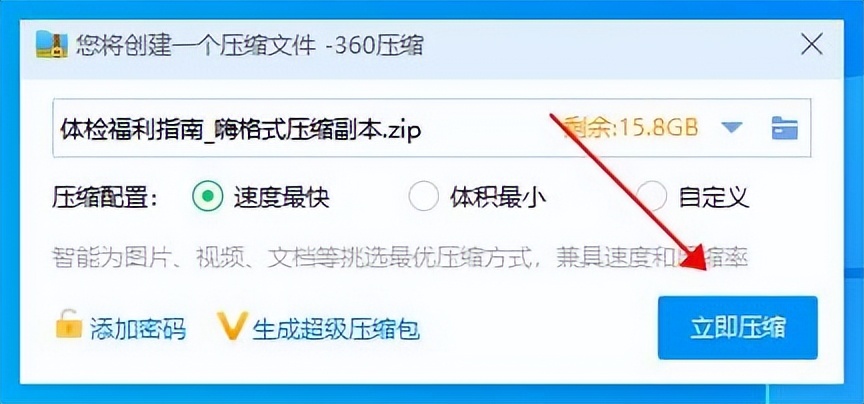The width and height of the screenshot is (864, 404).
Task: Click the yellow V super-compress icon
Action: click(233, 326)
